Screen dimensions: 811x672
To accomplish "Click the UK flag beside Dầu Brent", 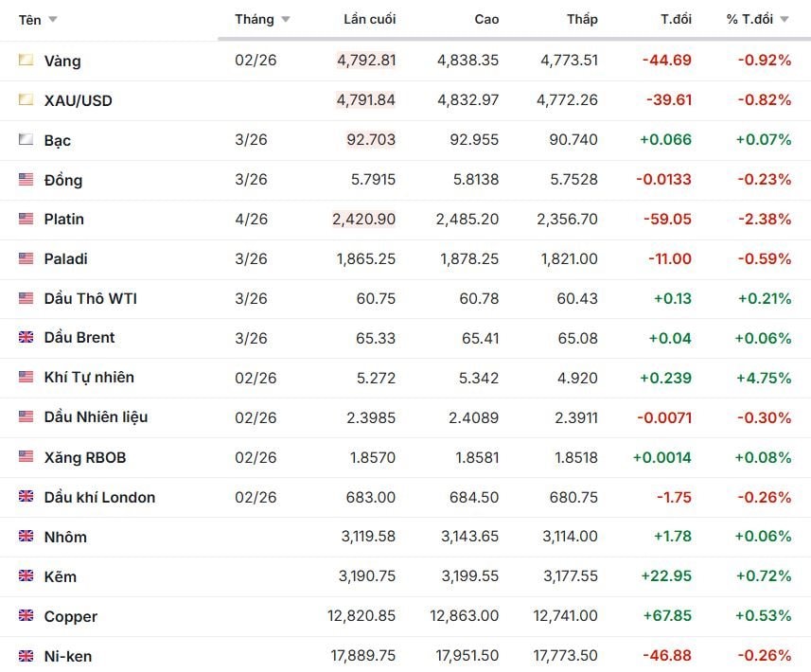I will coord(26,337).
